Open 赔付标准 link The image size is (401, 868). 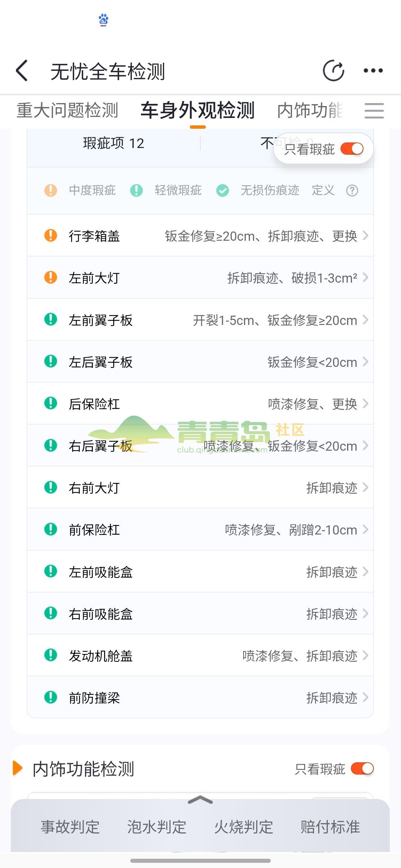pos(330,827)
